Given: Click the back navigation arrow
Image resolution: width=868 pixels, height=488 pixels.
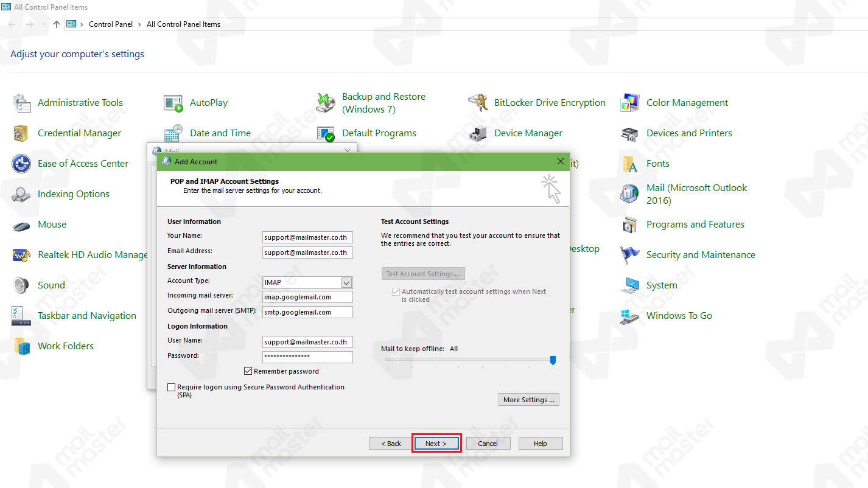Looking at the screenshot, I should tap(13, 24).
